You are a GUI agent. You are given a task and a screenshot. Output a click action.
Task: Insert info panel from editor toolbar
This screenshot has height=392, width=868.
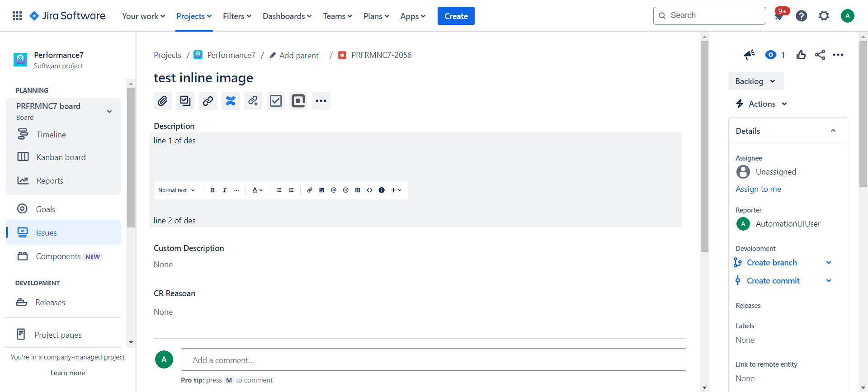[382, 190]
